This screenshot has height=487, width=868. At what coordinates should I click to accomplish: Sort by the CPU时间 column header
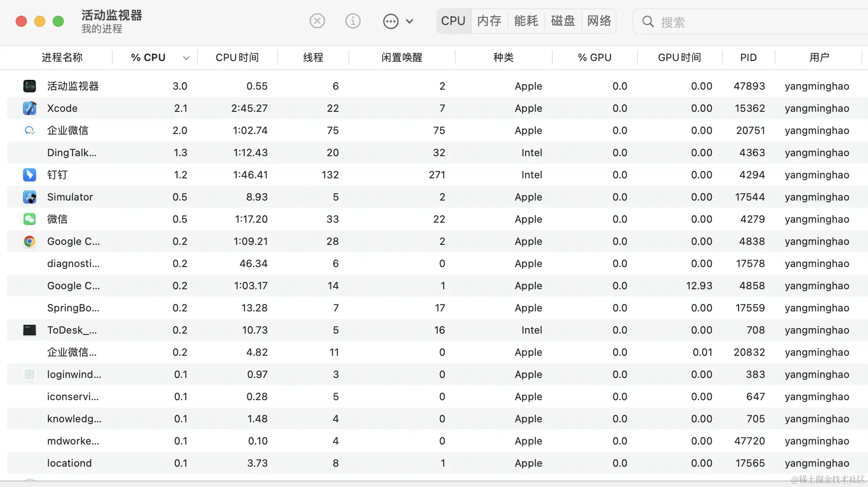[237, 58]
